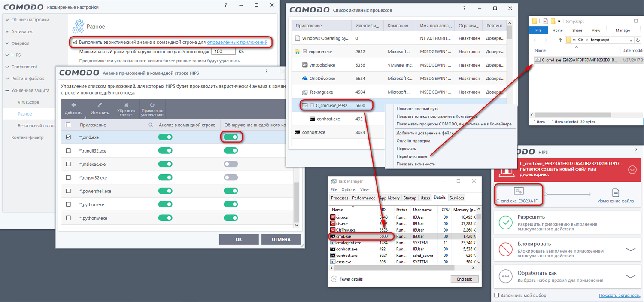Click the OK button in HIPS analysis dialog
This screenshot has height=302, width=644.
click(239, 239)
